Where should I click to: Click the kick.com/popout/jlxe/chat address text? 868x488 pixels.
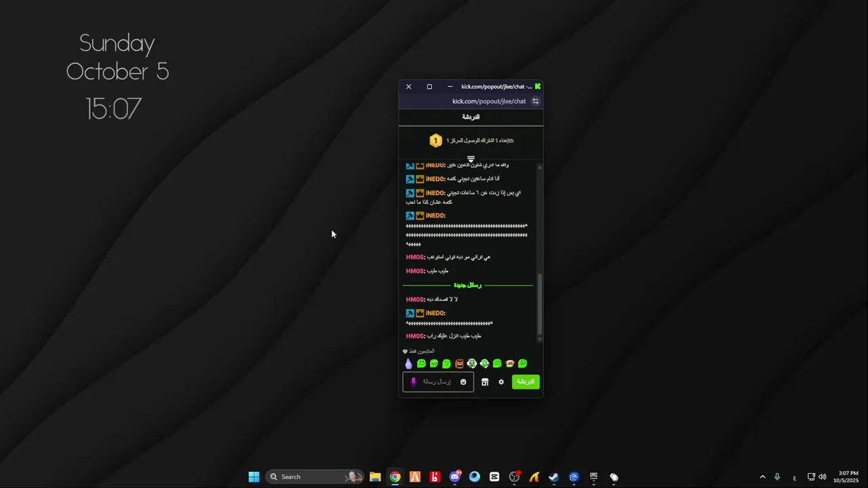point(489,102)
